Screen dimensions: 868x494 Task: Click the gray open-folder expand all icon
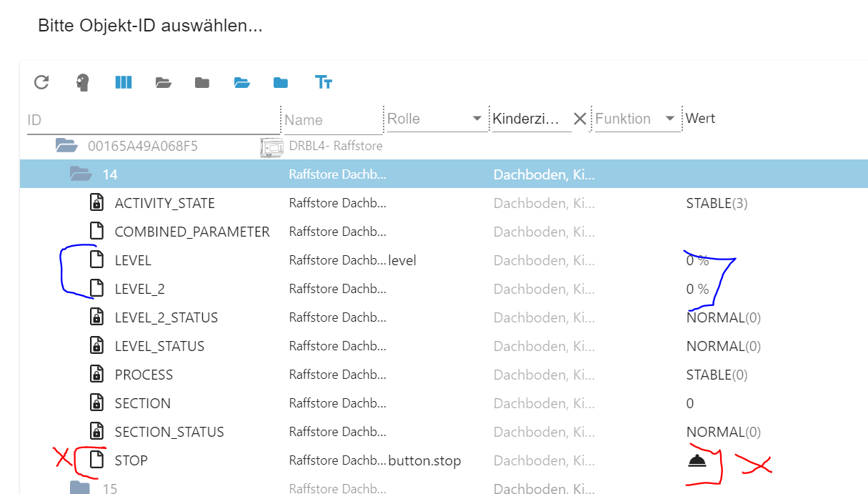164,82
